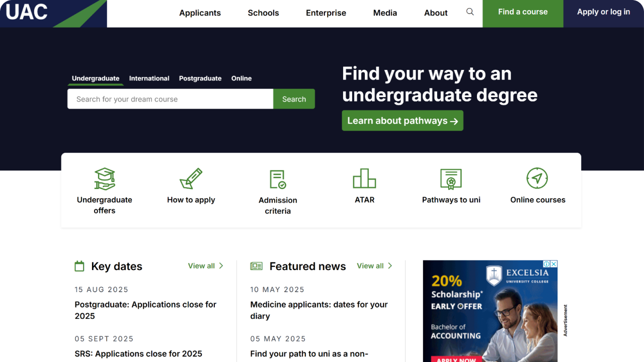Click the Admission criteria document icon
This screenshot has width=644, height=362.
(278, 179)
